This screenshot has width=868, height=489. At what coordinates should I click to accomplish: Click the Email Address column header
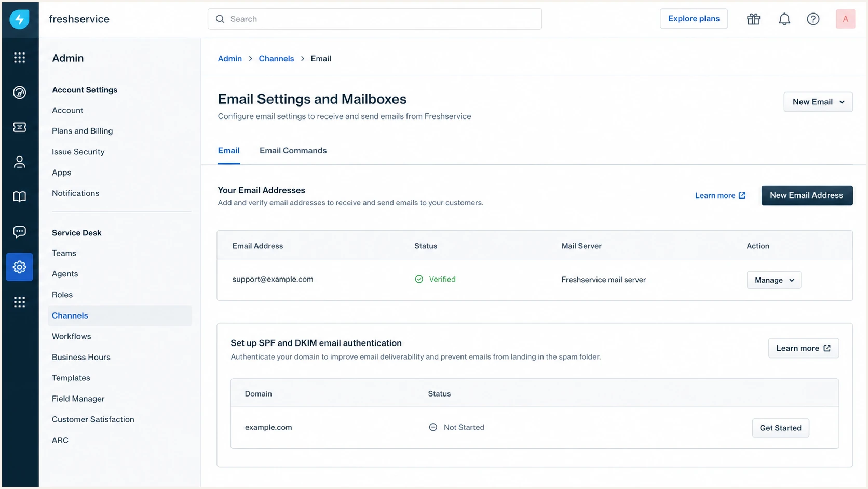(x=257, y=246)
